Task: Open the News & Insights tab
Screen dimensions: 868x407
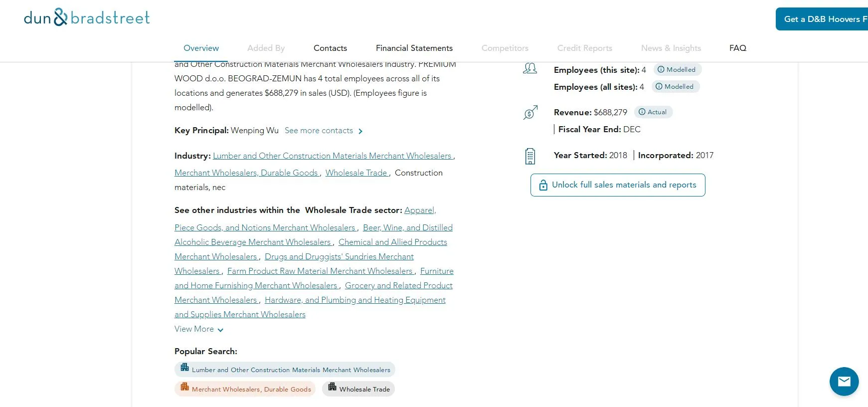Action: (x=671, y=48)
